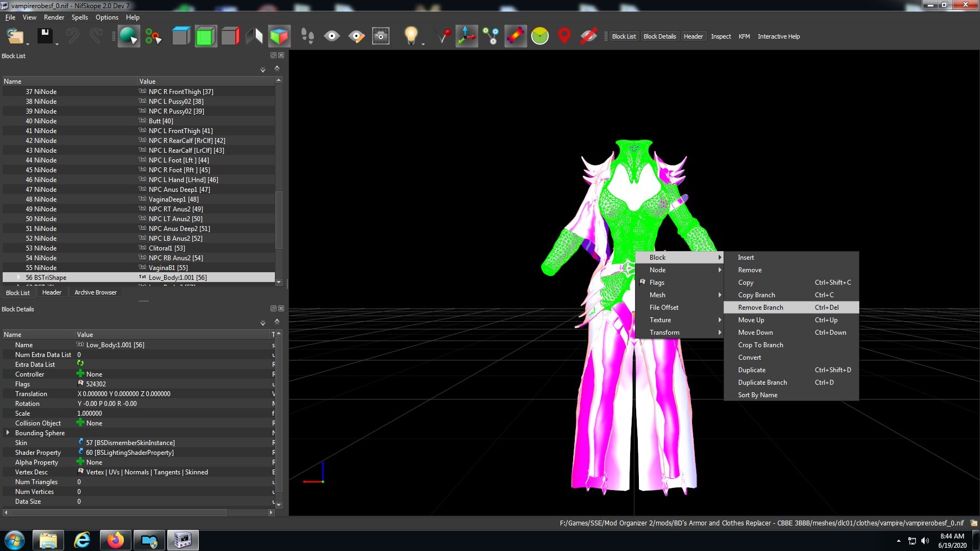Toggle the lighting lightbulb icon
980x551 pixels.
[411, 36]
